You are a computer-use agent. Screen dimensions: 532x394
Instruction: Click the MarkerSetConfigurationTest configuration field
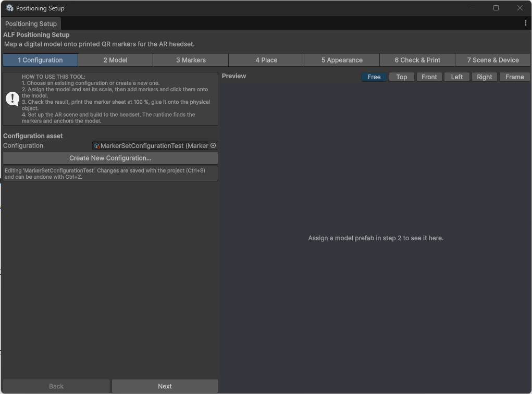(155, 145)
